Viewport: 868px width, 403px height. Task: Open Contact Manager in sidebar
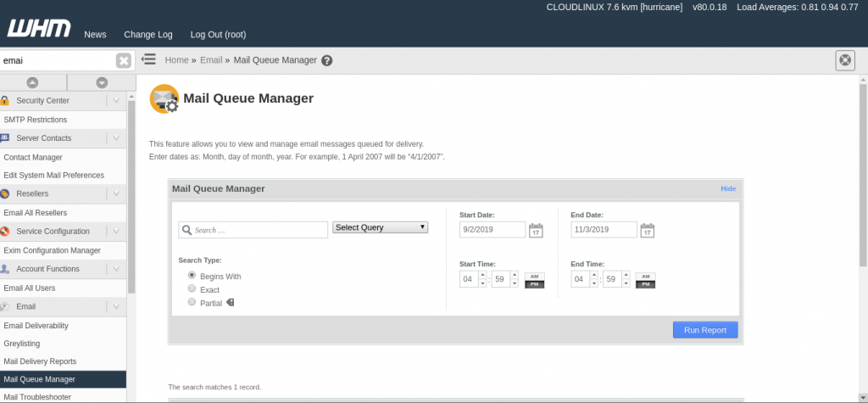click(x=33, y=158)
